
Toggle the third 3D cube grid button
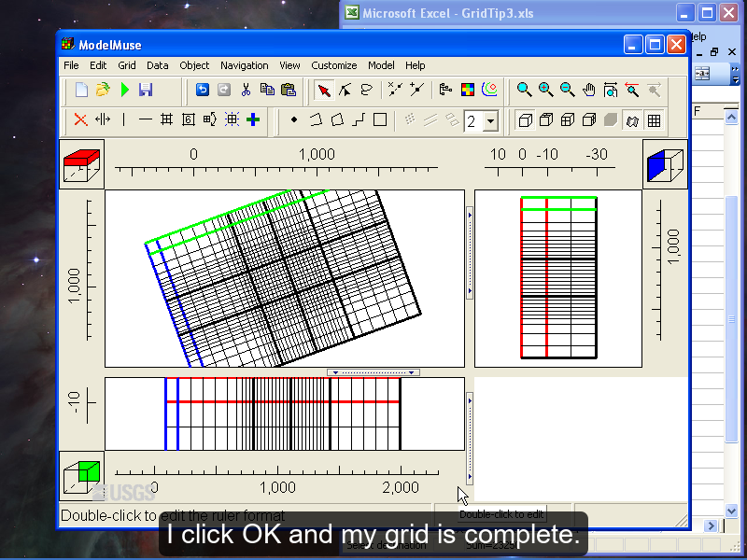point(568,120)
